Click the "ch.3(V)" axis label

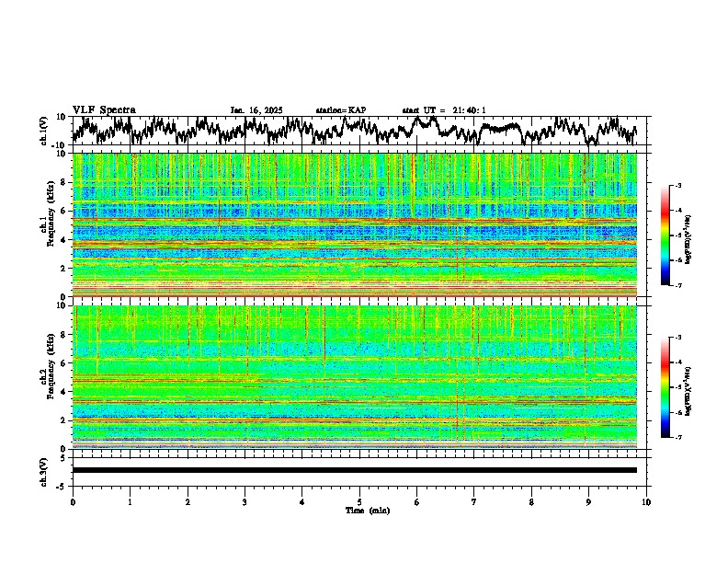click(44, 473)
